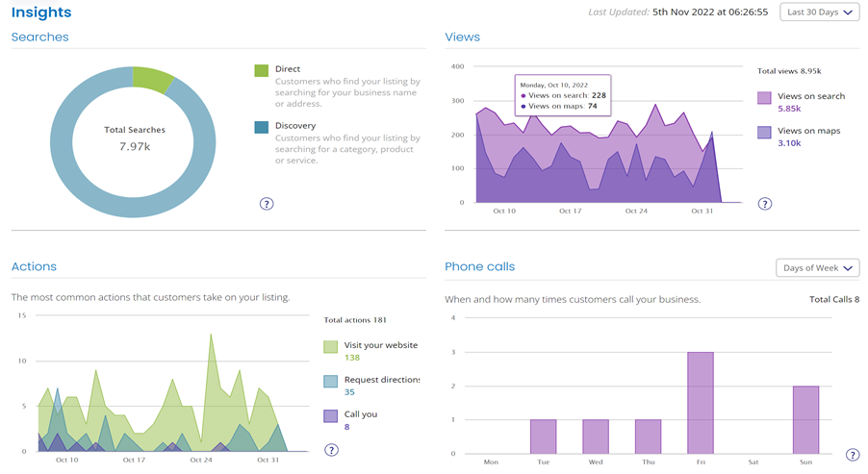Click the help icon in Searches panel
This screenshot has height=474, width=868.
[267, 204]
